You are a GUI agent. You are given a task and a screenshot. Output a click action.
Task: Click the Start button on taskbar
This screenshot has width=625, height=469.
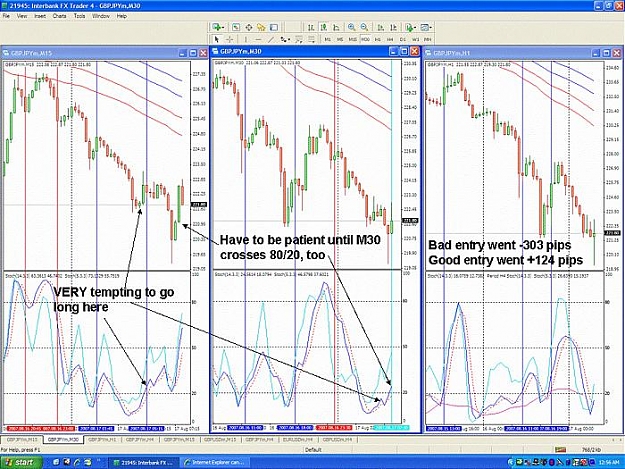tap(21, 462)
